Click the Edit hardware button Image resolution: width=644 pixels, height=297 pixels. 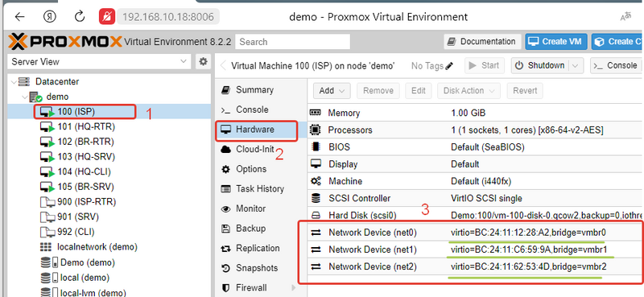pos(418,91)
